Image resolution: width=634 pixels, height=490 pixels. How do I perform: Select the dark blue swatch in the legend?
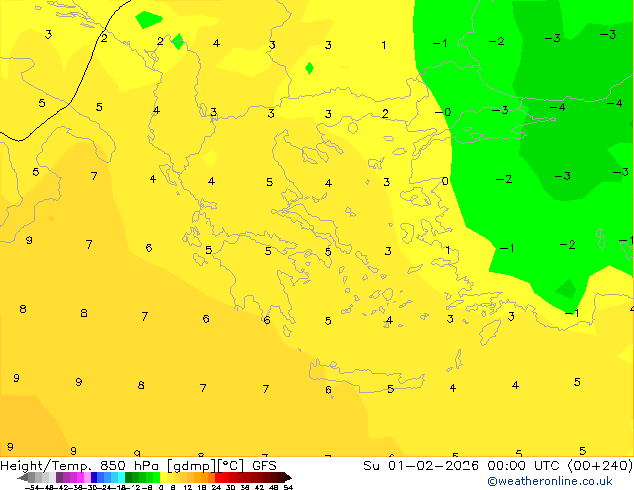click(94, 477)
